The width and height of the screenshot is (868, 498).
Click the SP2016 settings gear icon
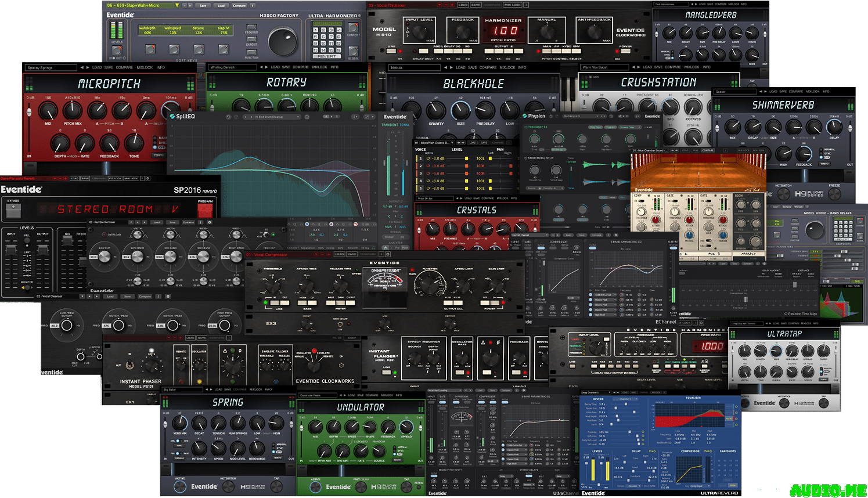coord(148,179)
